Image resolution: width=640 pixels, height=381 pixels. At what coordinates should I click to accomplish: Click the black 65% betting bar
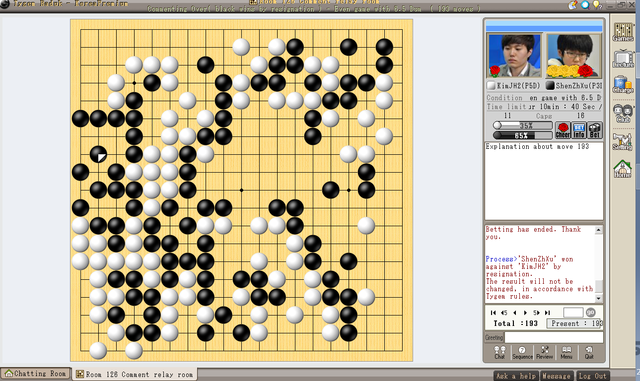(x=523, y=135)
